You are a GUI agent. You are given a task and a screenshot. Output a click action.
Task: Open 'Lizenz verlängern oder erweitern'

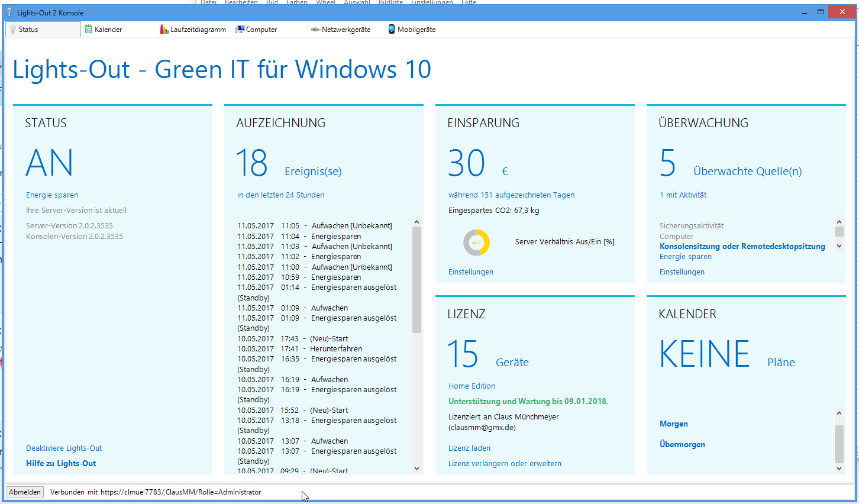505,464
